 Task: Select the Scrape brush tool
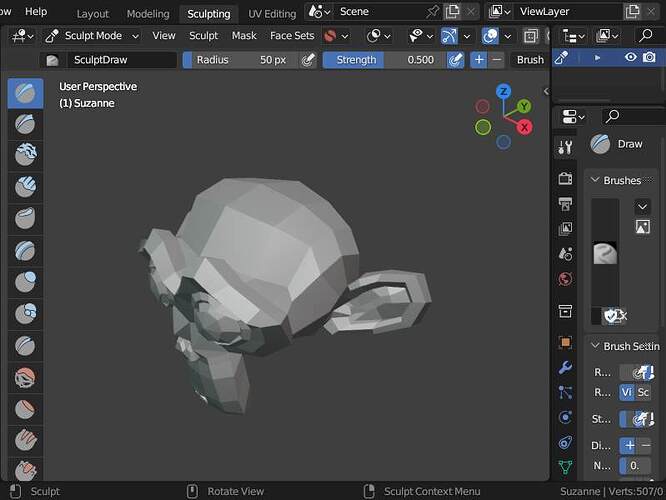[25, 470]
